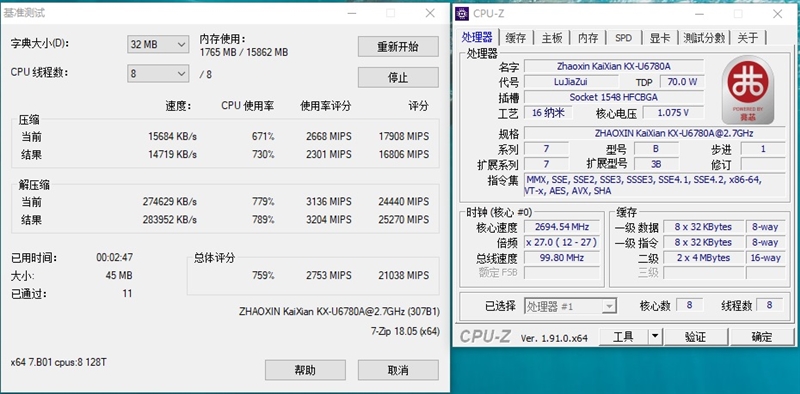Viewport: 800px width, 394px height.
Task: Click the TDP value 70.0 W
Action: (682, 82)
